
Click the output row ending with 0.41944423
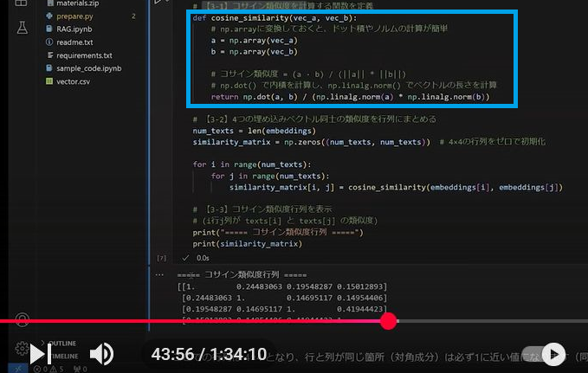coord(284,309)
